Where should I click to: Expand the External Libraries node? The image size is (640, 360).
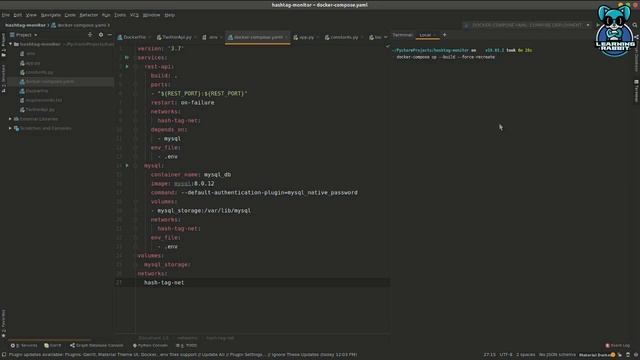(x=10, y=119)
